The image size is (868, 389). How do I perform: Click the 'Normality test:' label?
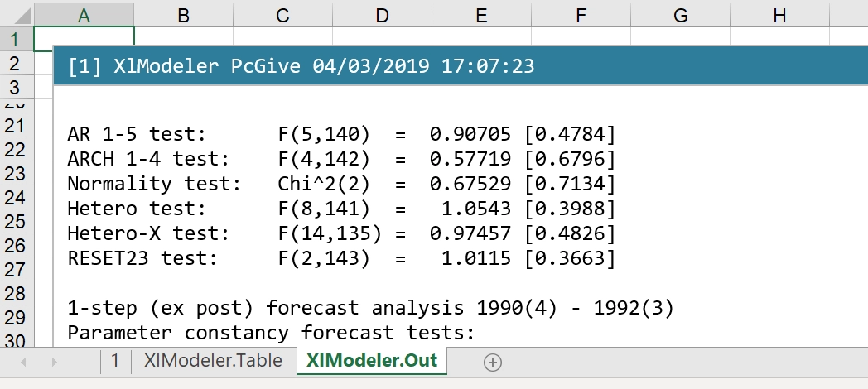click(154, 184)
